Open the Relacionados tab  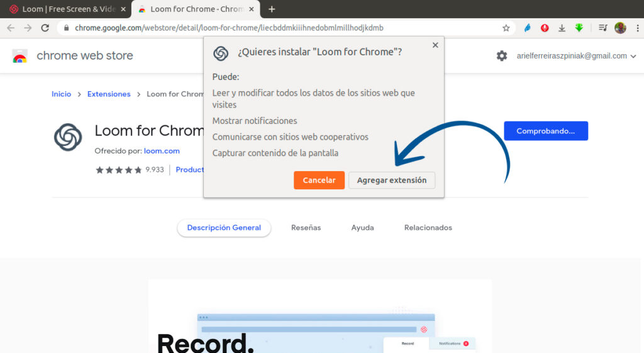428,228
